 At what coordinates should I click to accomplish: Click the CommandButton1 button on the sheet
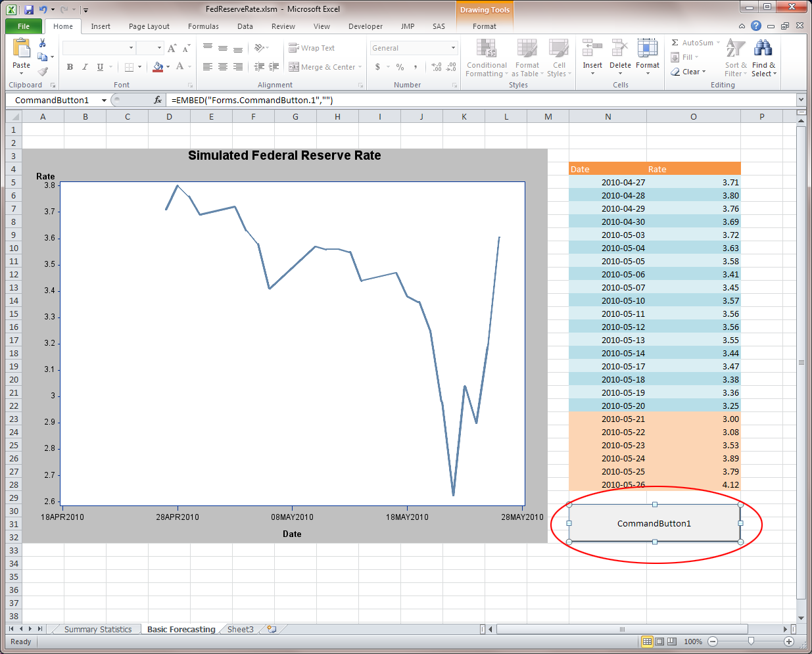pyautogui.click(x=654, y=523)
